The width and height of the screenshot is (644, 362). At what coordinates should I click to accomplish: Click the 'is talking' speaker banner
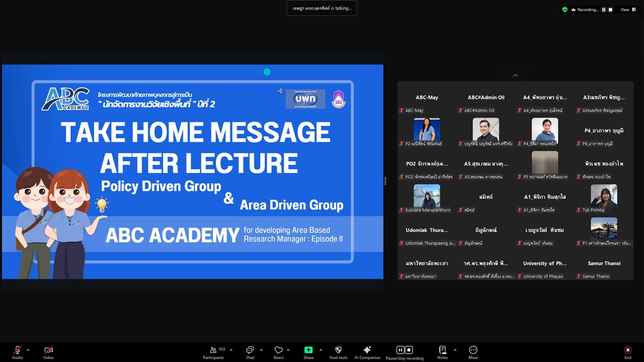pyautogui.click(x=322, y=8)
